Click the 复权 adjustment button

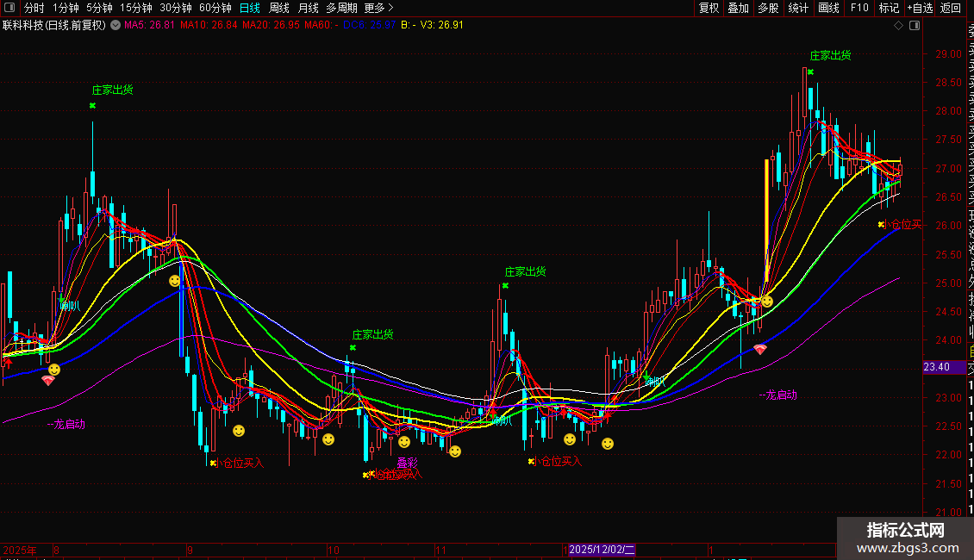(709, 8)
